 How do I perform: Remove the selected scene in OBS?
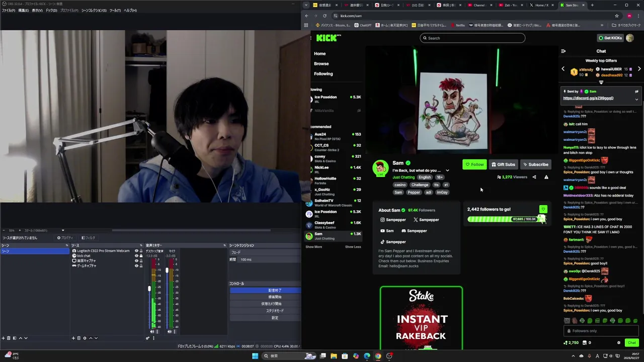pos(9,338)
